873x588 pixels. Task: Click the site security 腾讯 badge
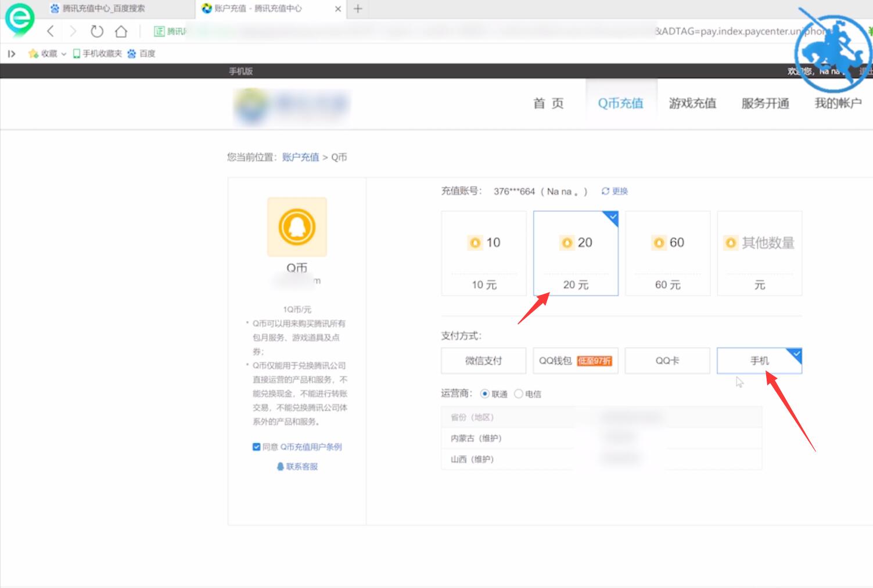coord(170,31)
